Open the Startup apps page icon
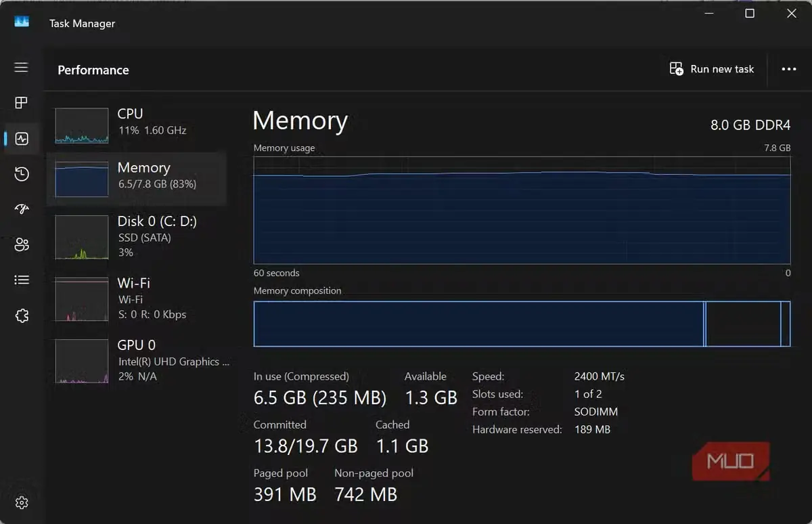 point(22,209)
